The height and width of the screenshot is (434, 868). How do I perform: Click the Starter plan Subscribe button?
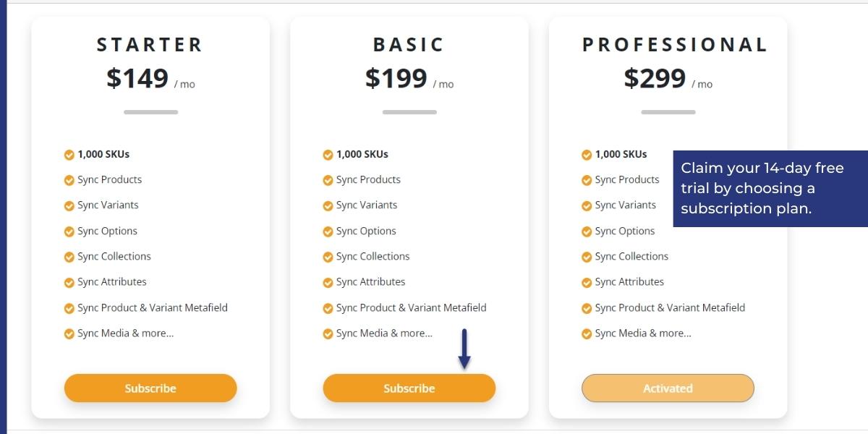click(x=150, y=388)
